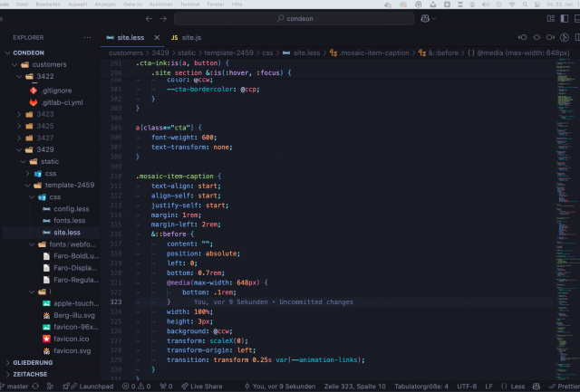The image size is (580, 392).
Task: Close the site.less tab
Action: click(x=157, y=37)
